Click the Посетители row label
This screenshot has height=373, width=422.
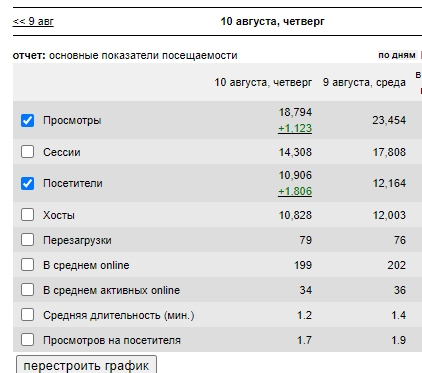click(73, 183)
